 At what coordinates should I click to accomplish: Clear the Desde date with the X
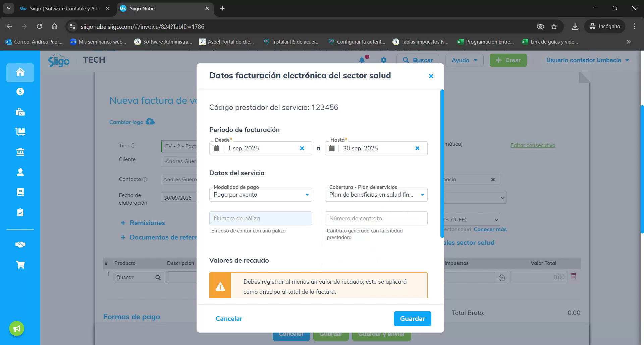tap(302, 148)
